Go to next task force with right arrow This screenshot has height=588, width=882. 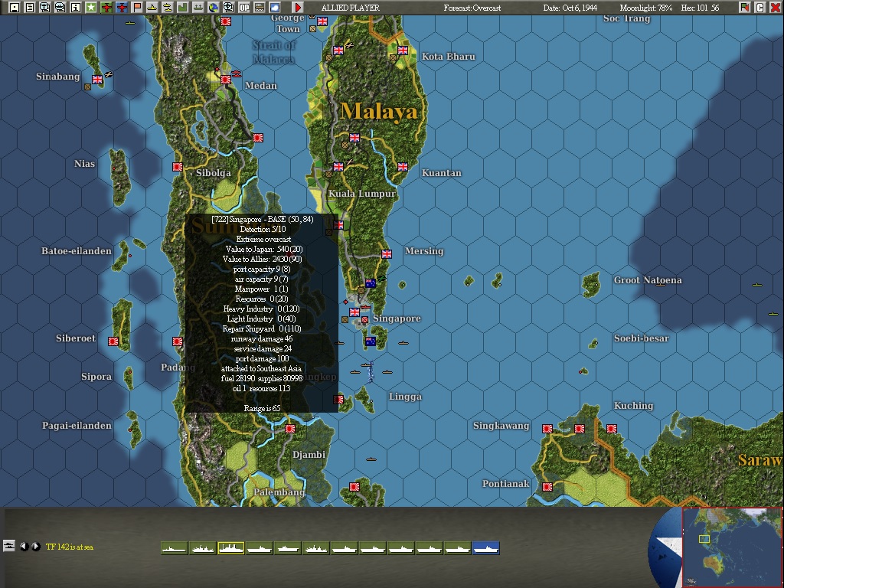pyautogui.click(x=35, y=547)
